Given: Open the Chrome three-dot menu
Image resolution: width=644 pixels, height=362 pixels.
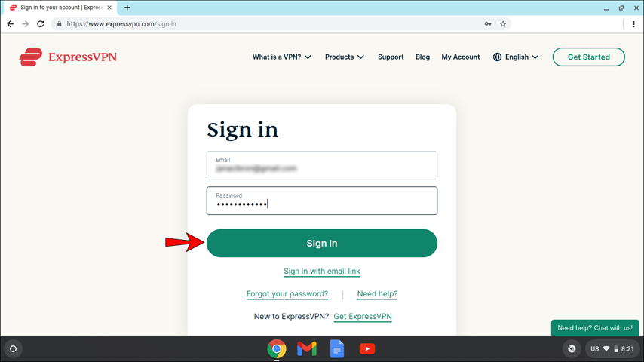Looking at the screenshot, I should [x=633, y=24].
